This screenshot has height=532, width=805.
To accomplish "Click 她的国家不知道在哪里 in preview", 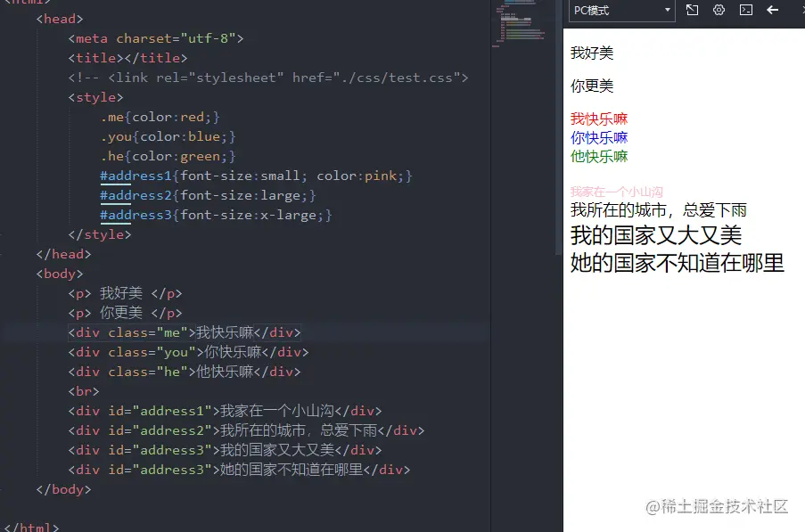I will tap(678, 263).
